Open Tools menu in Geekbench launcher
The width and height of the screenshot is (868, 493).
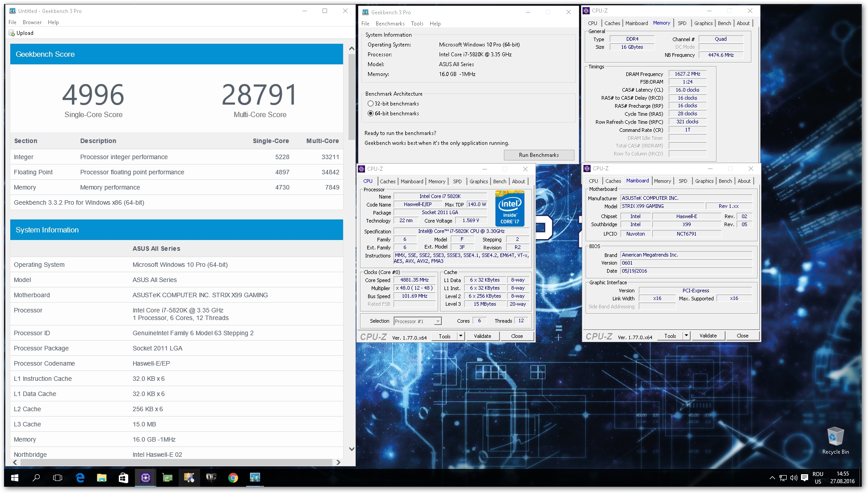tap(417, 24)
